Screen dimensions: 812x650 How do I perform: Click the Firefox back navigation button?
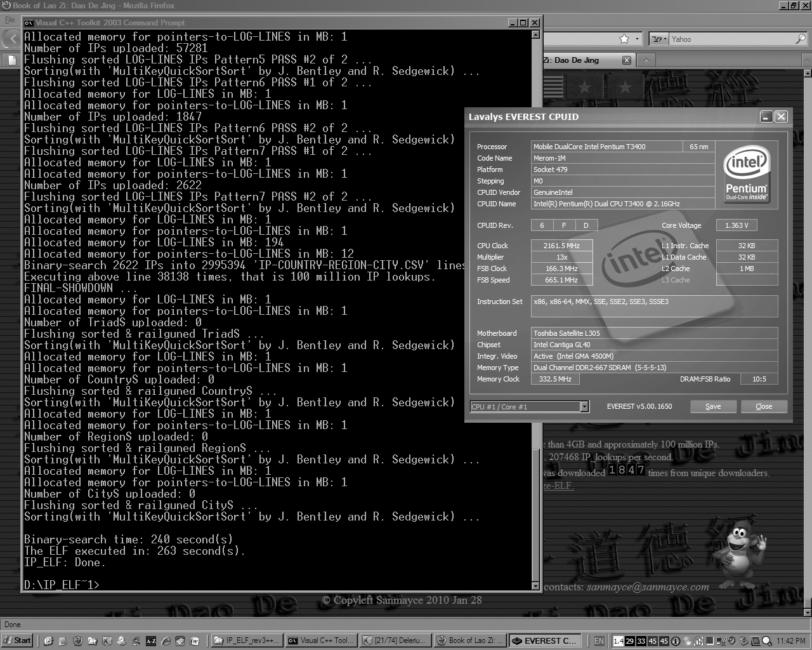[x=12, y=39]
